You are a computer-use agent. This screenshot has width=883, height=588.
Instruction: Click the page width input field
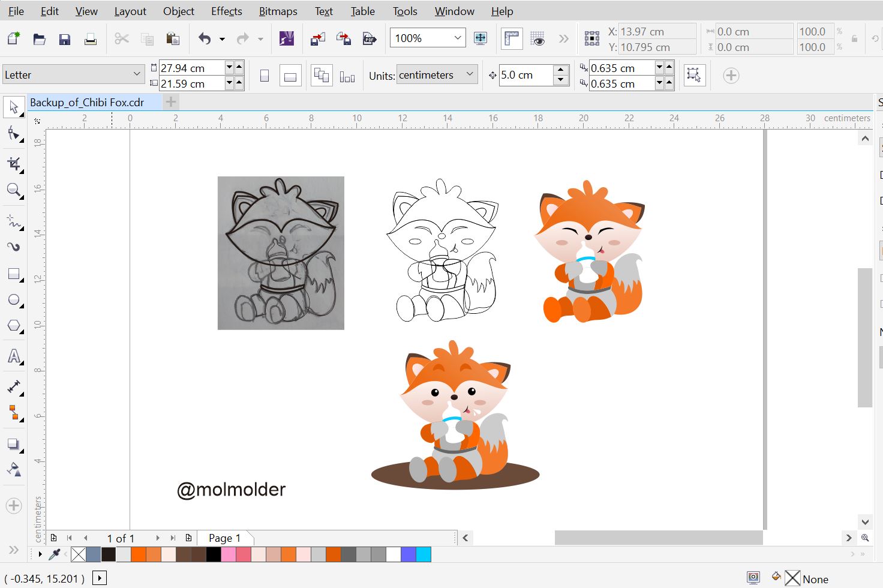point(191,68)
